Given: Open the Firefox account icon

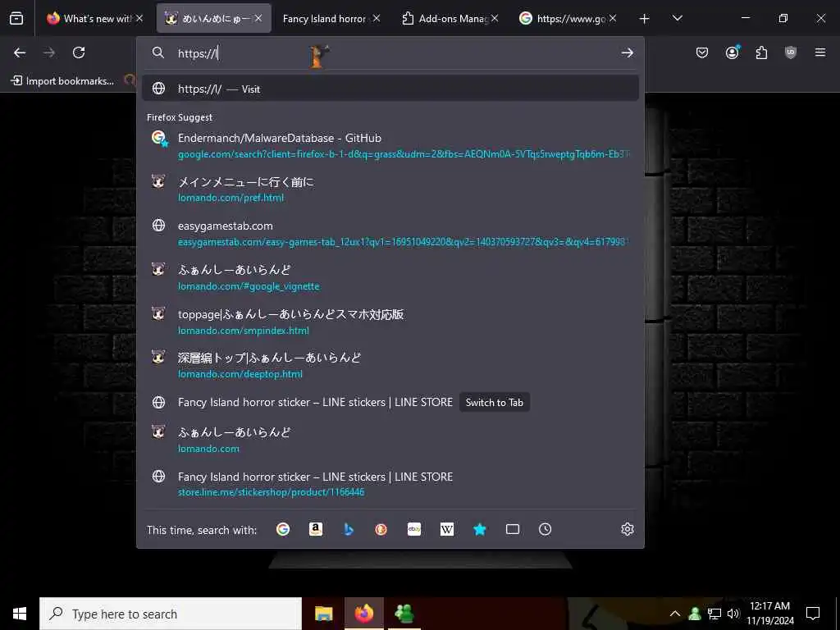Looking at the screenshot, I should [733, 52].
